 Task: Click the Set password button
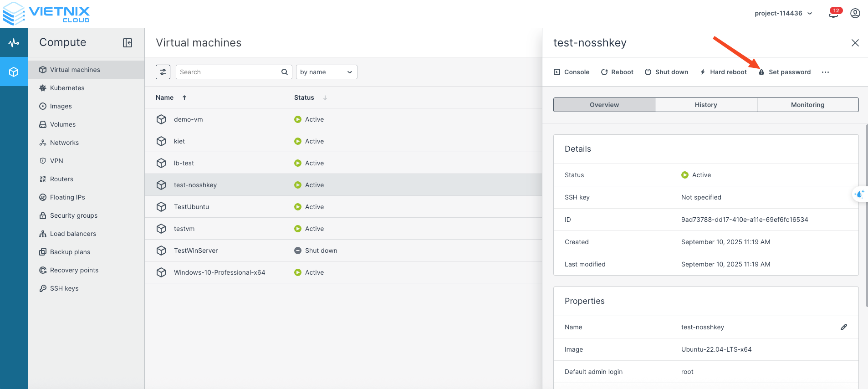(785, 72)
